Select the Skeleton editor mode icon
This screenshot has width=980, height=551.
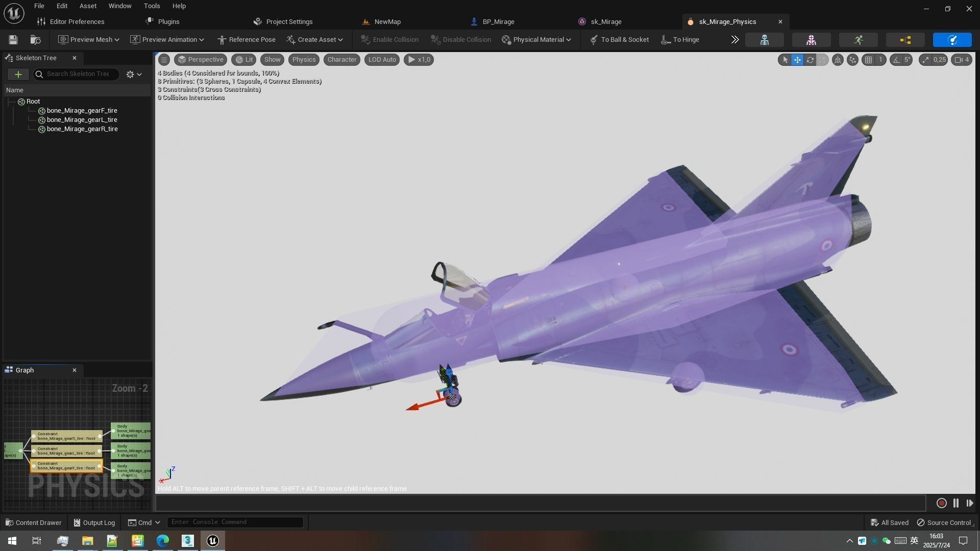[764, 40]
